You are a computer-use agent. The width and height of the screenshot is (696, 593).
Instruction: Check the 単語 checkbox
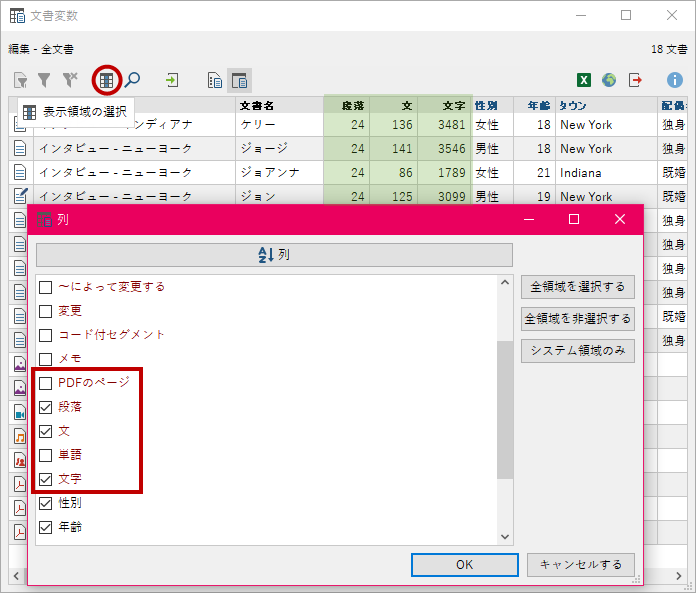[45, 455]
